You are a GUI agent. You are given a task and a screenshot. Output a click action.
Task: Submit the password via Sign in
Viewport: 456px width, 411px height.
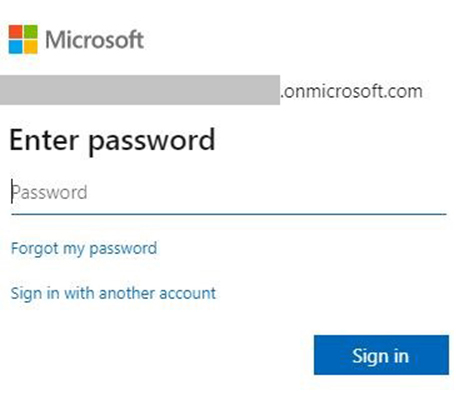point(381,355)
